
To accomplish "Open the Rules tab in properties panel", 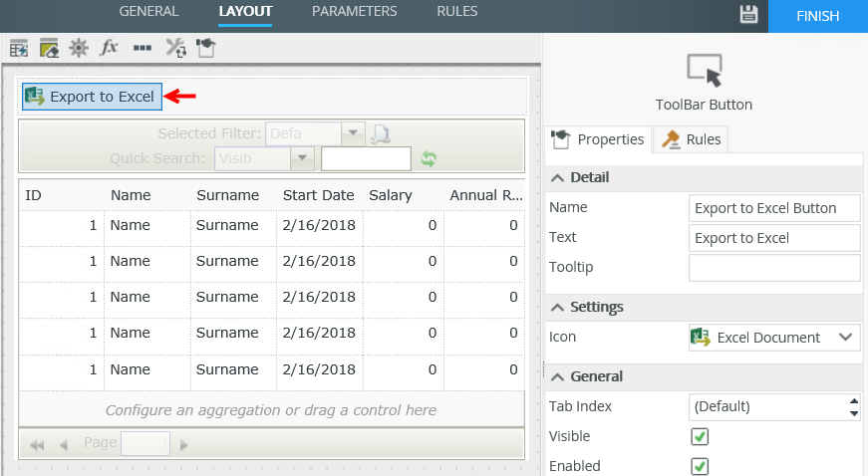I will [692, 139].
